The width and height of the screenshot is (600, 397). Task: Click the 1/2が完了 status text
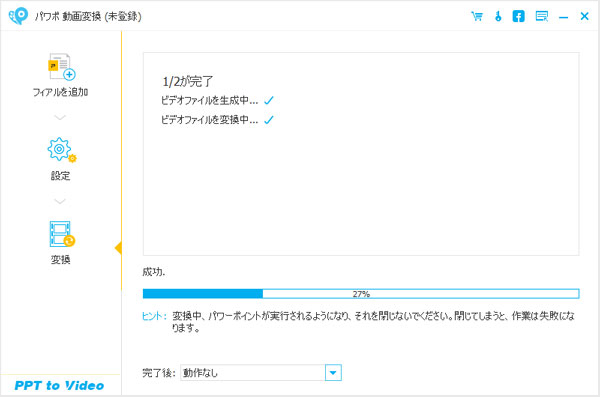pyautogui.click(x=188, y=81)
